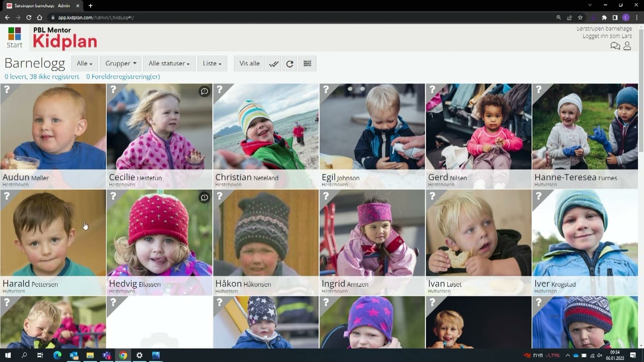This screenshot has width=644, height=362.
Task: Refresh the Barnelogg list
Action: 290,64
